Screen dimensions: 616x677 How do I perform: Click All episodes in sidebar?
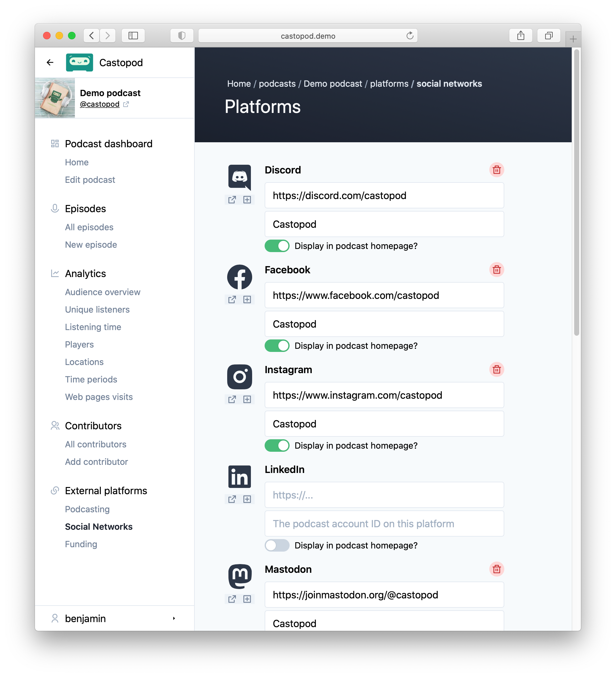coord(89,226)
